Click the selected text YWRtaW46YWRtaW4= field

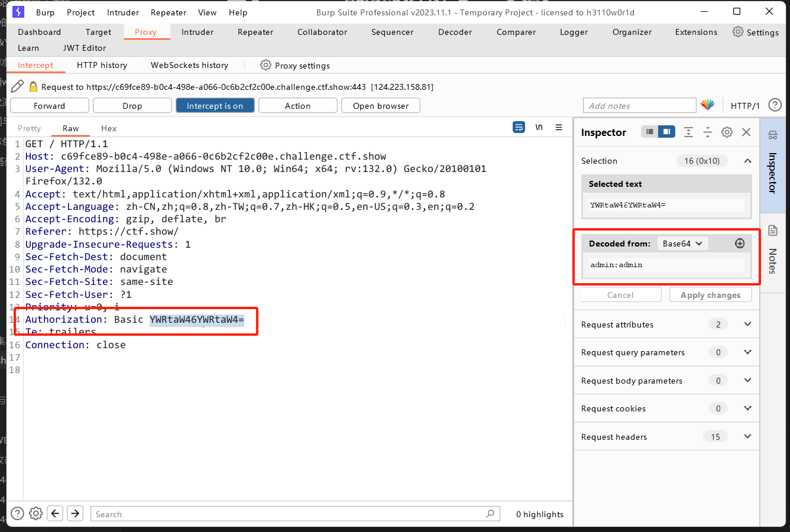point(666,205)
